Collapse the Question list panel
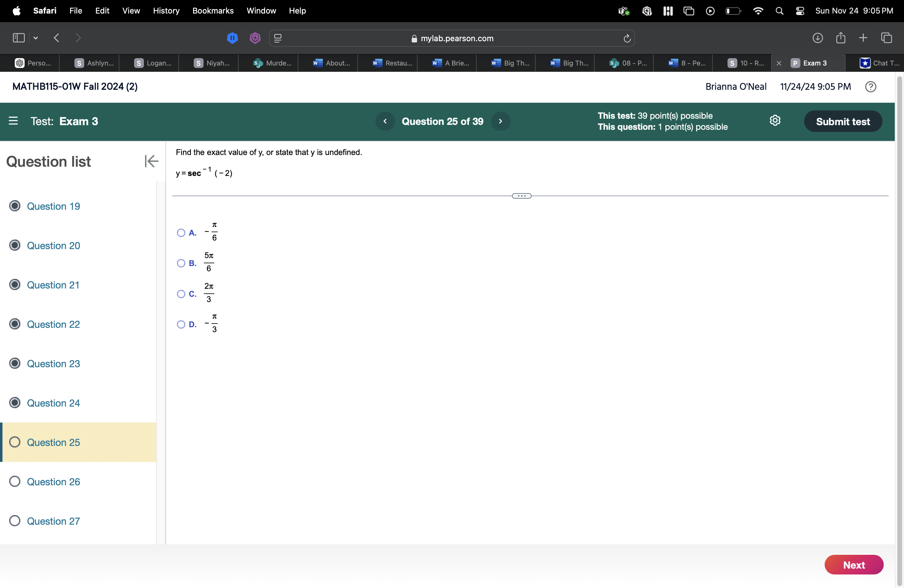The image size is (904, 588). click(151, 161)
